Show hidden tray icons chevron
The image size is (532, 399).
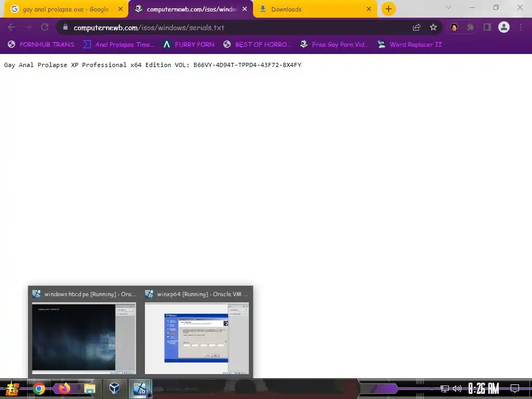pyautogui.click(x=432, y=389)
